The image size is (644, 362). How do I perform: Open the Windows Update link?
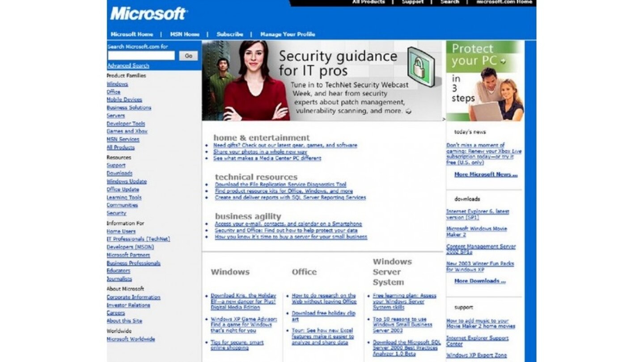coord(127,181)
